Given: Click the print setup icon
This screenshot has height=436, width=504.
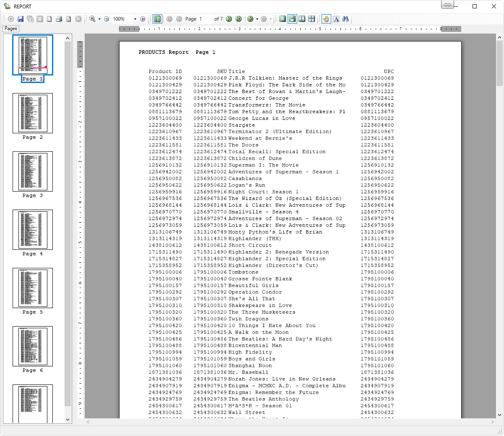Looking at the screenshot, I should 30,19.
